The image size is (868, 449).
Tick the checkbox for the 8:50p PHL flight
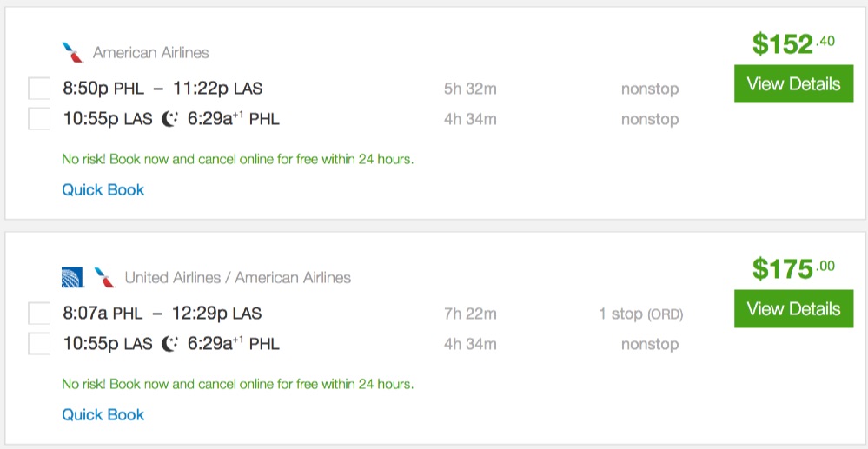pos(39,89)
